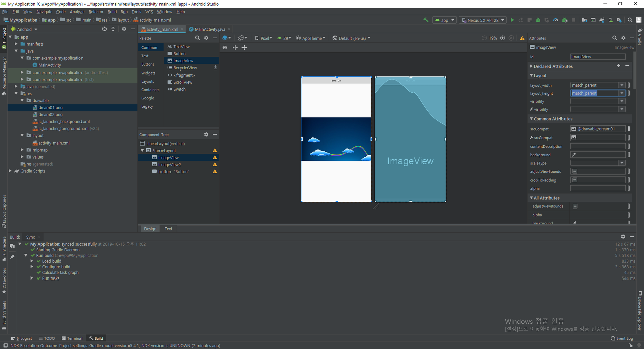
Task: Collapse the Common Attributes section
Action: (531, 119)
